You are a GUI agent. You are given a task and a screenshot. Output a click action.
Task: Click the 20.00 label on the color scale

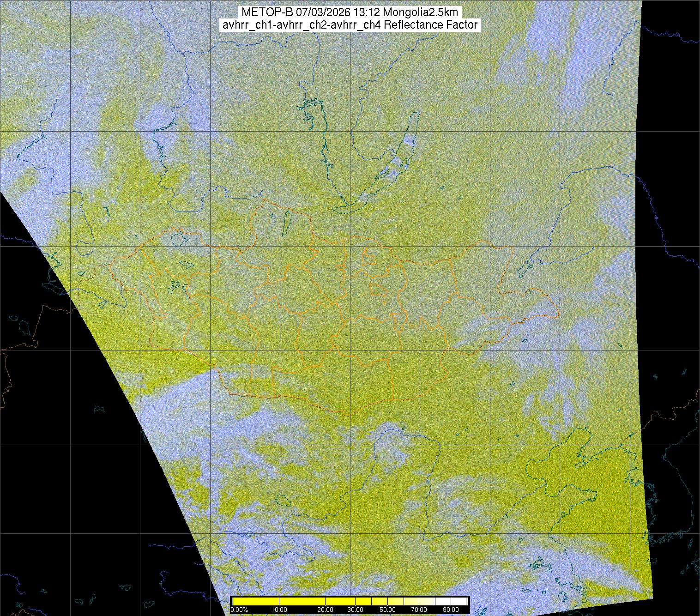(x=326, y=610)
